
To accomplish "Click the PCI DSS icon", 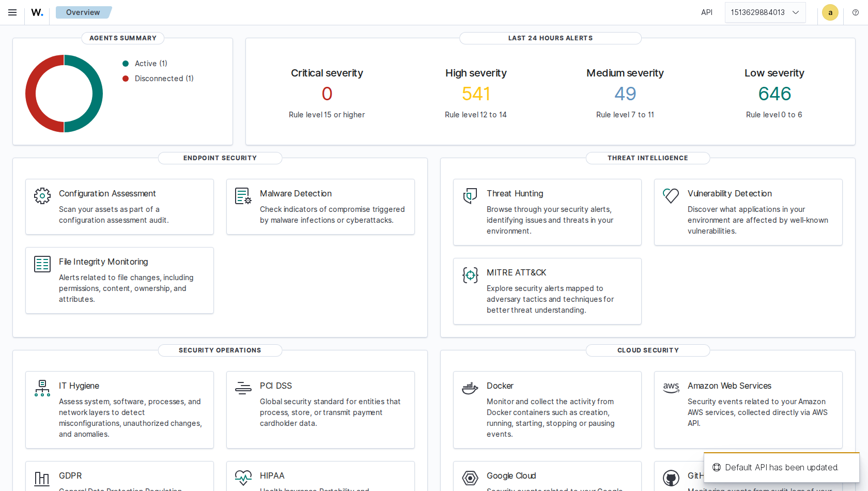I will point(243,388).
